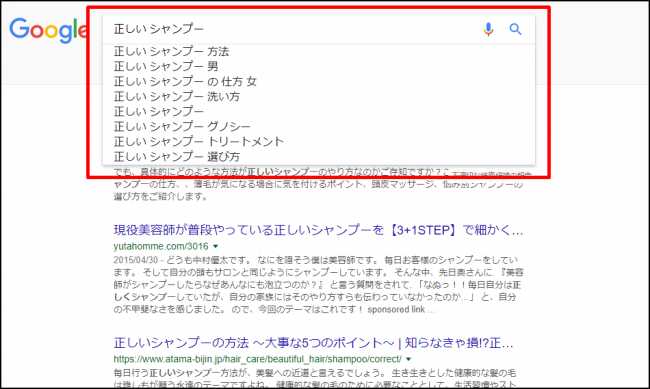Click the microphone voice search icon
Viewport: 650px width, 389px height.
coord(488,29)
